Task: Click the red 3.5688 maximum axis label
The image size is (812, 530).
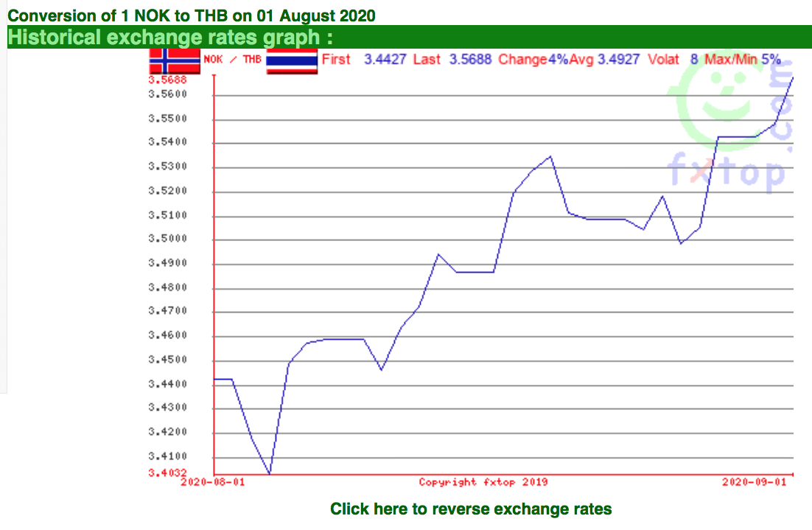Action: (167, 80)
